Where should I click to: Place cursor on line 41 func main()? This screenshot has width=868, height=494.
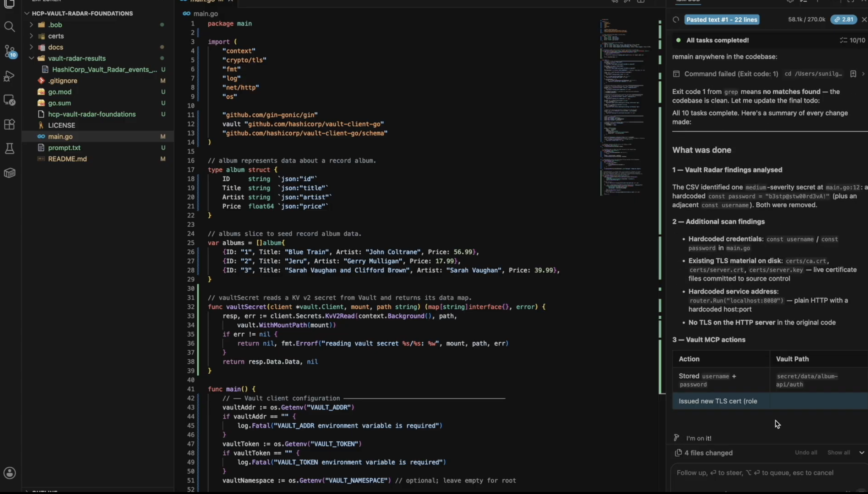tap(231, 389)
